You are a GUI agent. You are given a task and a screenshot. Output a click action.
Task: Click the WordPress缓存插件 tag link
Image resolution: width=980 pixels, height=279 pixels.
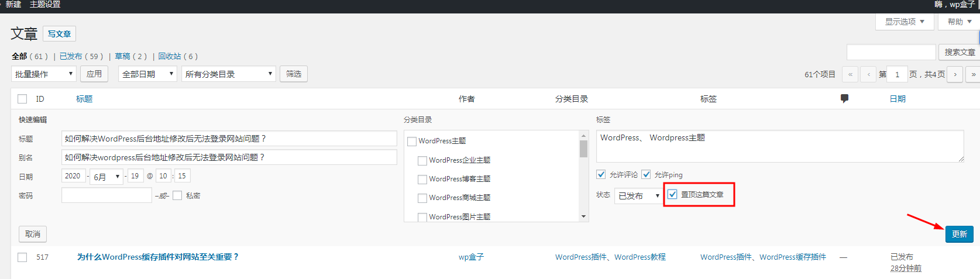click(793, 257)
